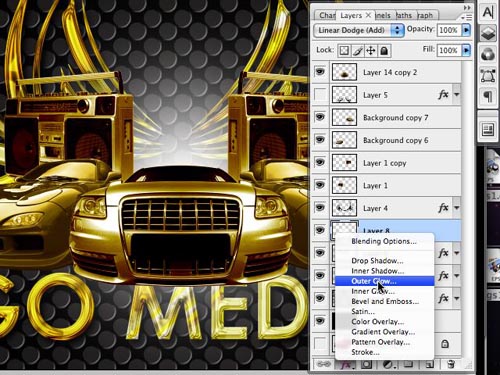500x375 pixels.
Task: Click the link layers icon in Layers footer
Action: (323, 364)
